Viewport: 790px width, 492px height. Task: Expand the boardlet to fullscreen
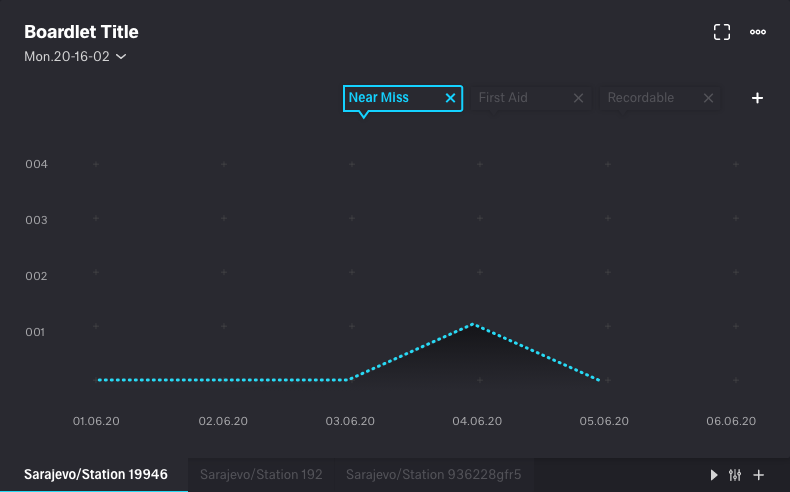coord(722,32)
